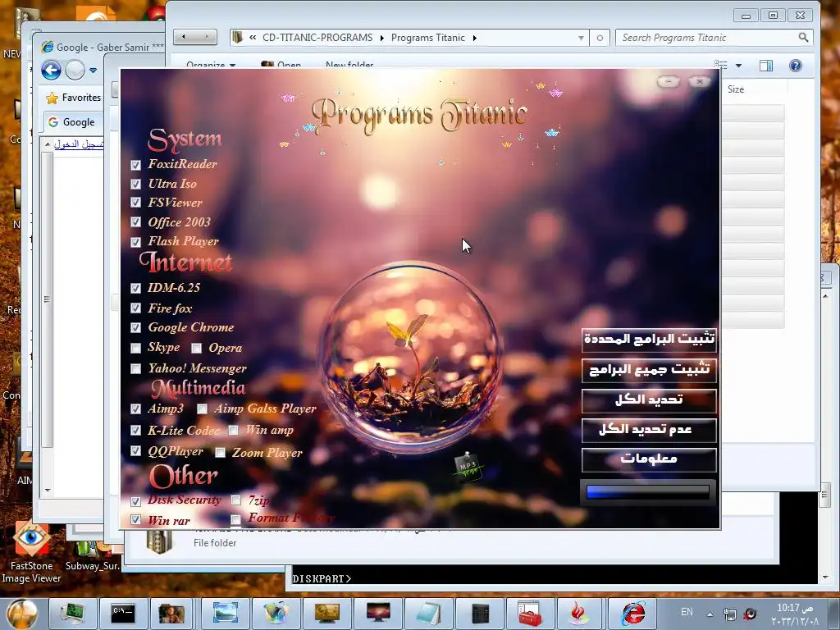Toggle the Aimp3 checkbox
The width and height of the screenshot is (840, 630).
(x=136, y=409)
